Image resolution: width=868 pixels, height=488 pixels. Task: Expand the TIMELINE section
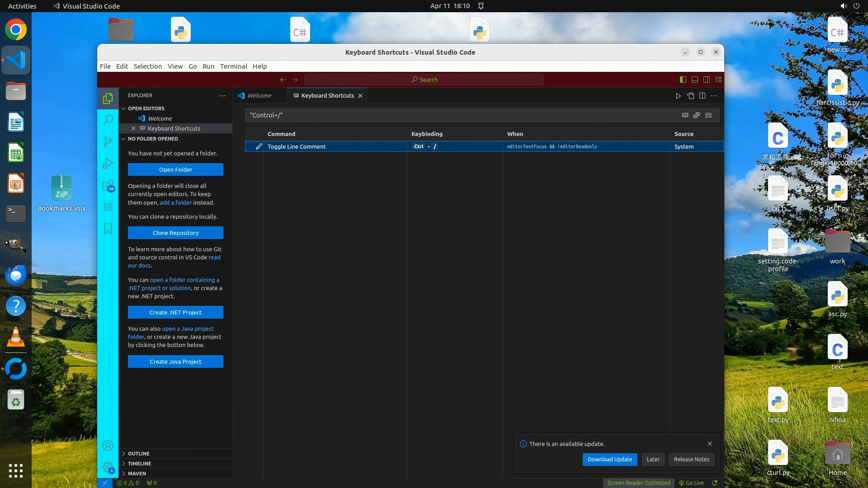[x=139, y=464]
